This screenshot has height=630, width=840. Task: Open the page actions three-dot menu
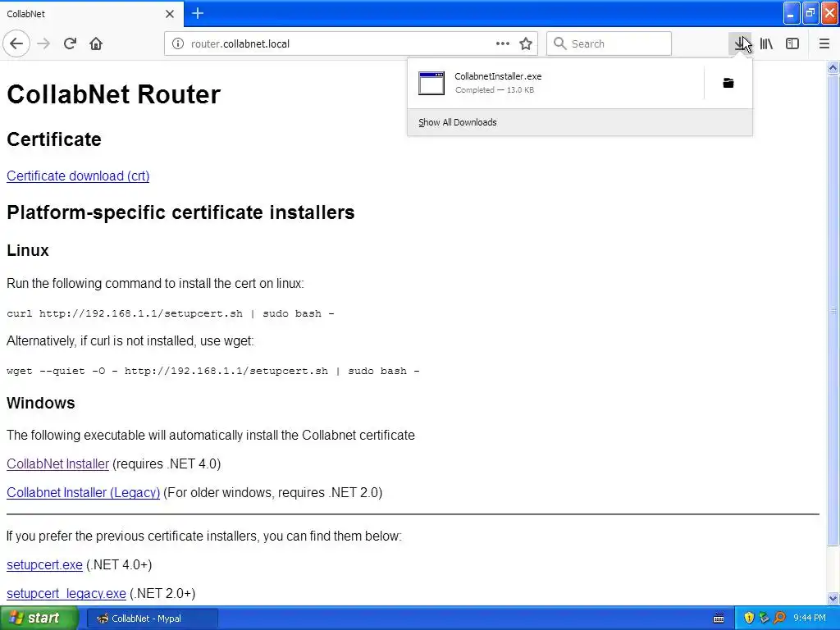pos(503,43)
